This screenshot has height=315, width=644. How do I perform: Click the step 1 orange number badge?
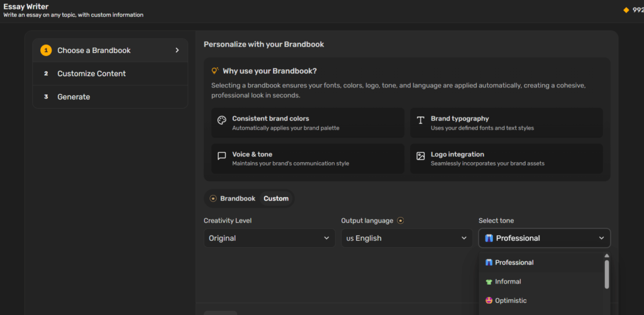(x=46, y=50)
